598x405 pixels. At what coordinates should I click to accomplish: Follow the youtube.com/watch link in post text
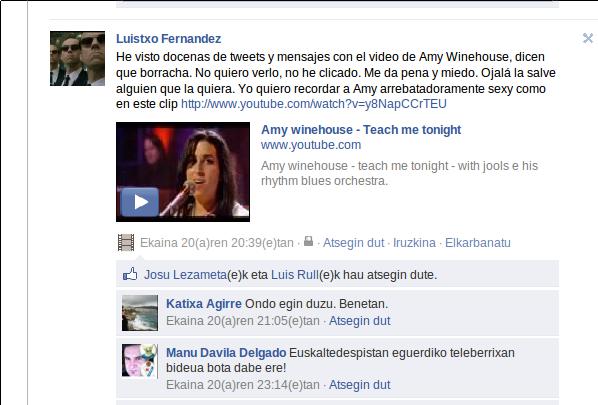tap(313, 104)
